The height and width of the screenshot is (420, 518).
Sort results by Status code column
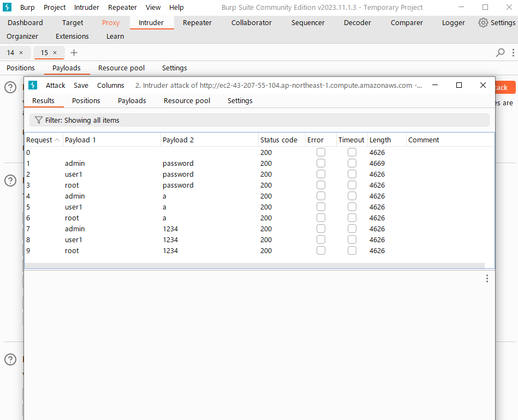pos(282,140)
